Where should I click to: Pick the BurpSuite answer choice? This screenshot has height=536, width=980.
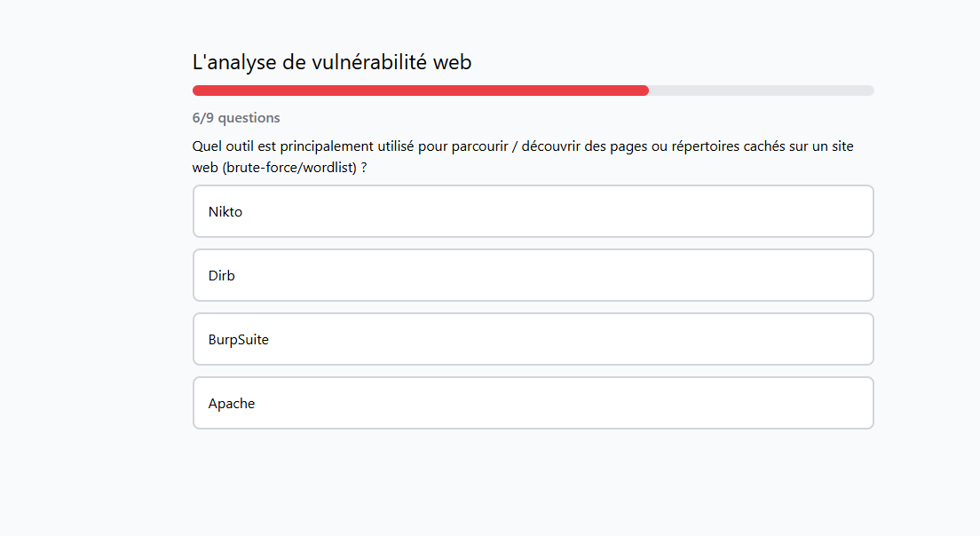coord(533,339)
